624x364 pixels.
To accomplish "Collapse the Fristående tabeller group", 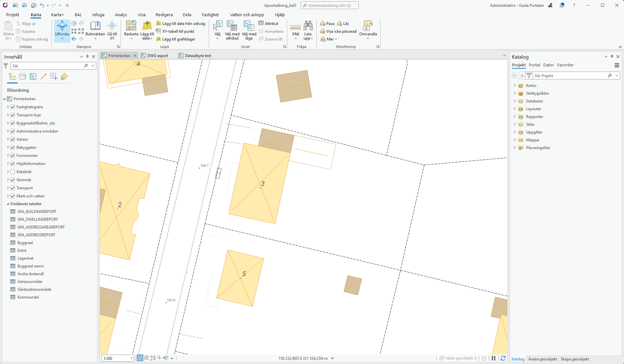I will tap(8, 204).
